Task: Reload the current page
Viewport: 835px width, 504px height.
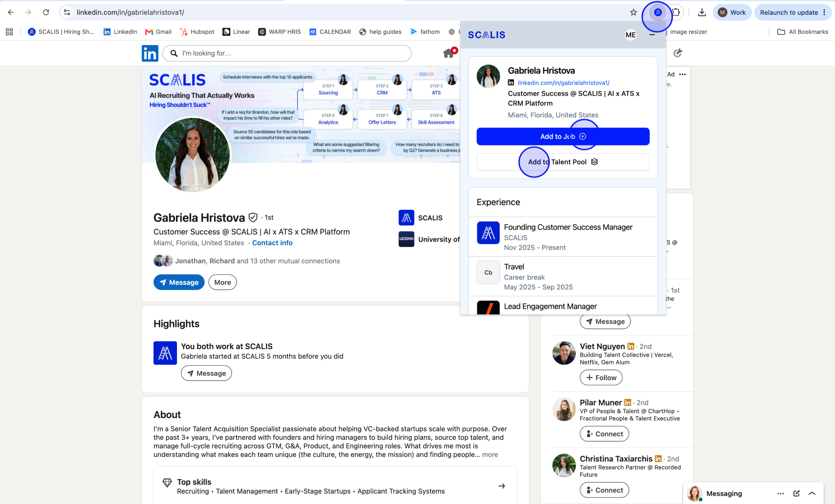Action: [x=46, y=12]
